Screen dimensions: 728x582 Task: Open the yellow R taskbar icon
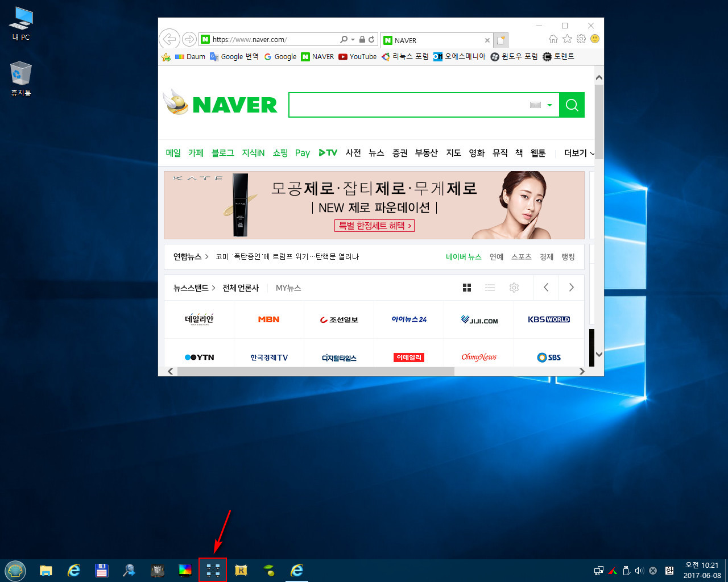click(x=241, y=570)
